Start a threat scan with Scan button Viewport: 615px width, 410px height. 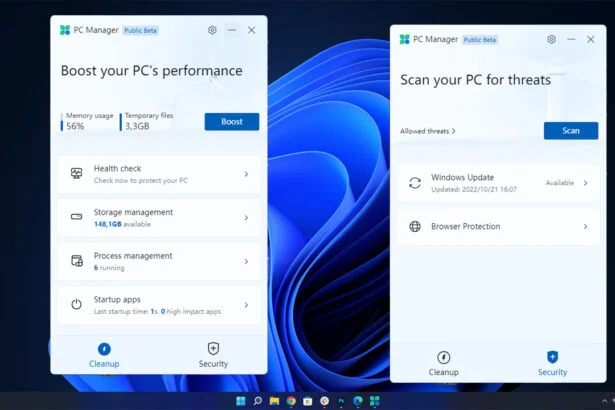(571, 131)
